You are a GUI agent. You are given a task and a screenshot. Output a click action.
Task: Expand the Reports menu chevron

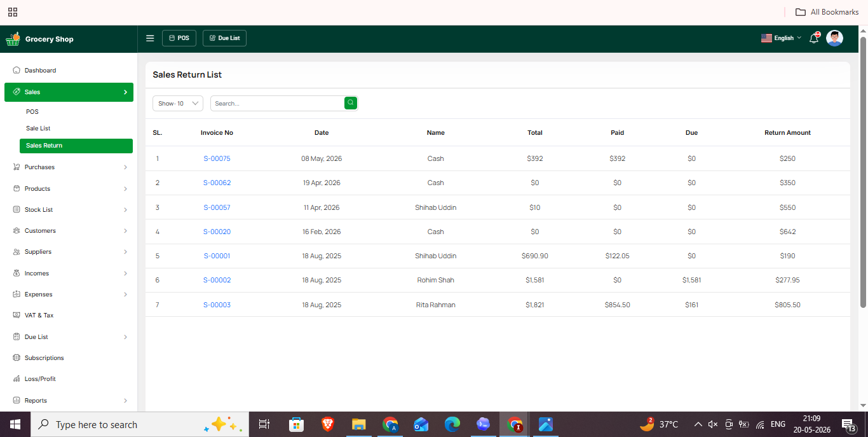(125, 401)
